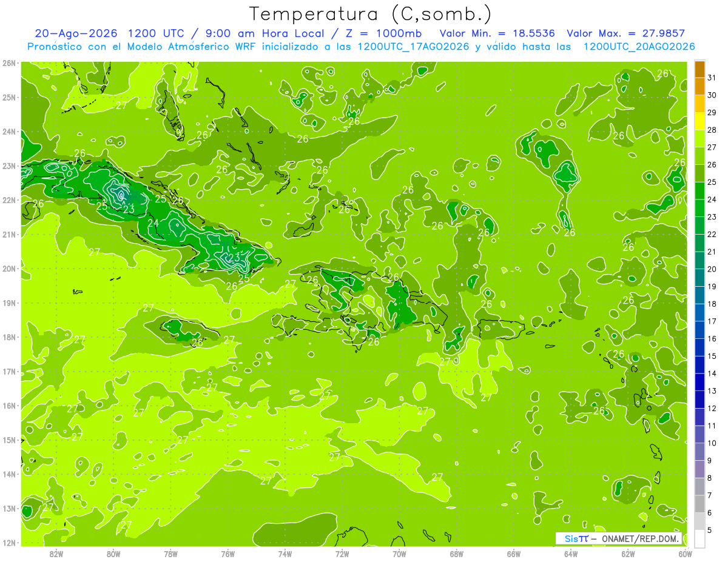Image resolution: width=728 pixels, height=562 pixels.
Task: Select the purple swatch between scale labels 9 and 10
Action: point(699,452)
